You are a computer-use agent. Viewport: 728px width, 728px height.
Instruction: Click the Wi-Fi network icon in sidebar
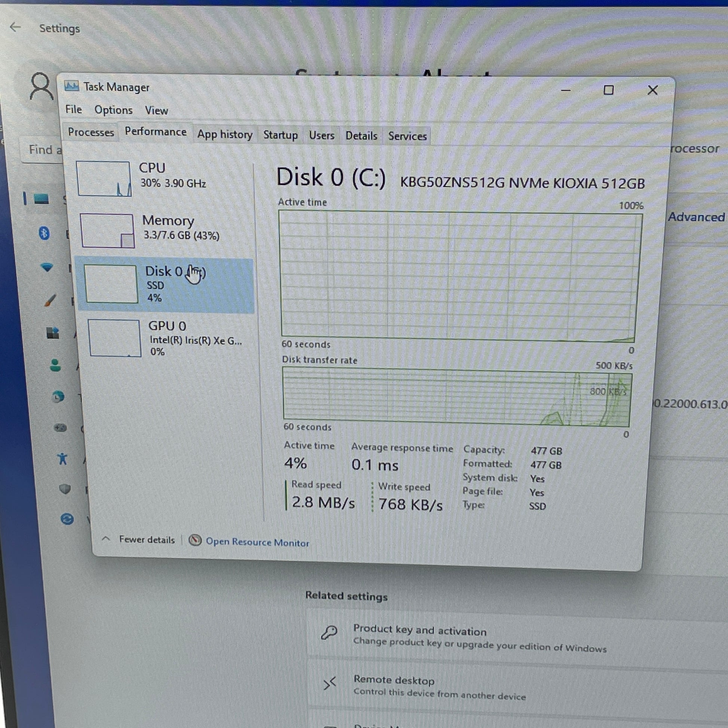point(47,267)
